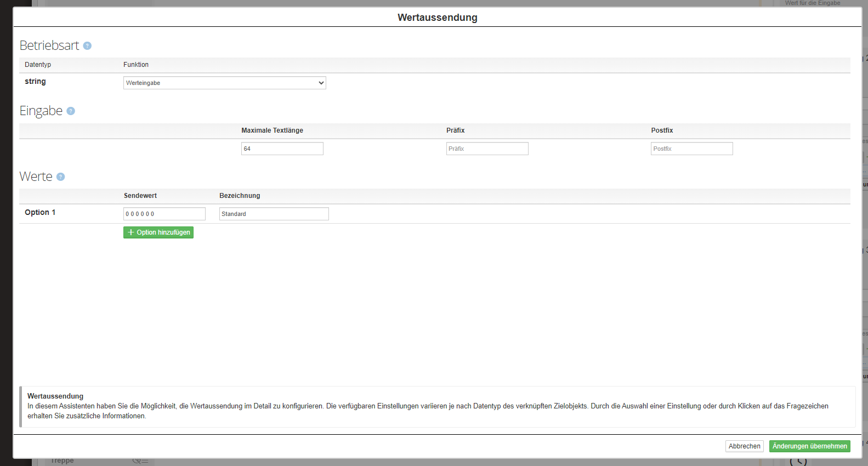Show help for the Werte section
This screenshot has width=868, height=466.
[x=61, y=177]
